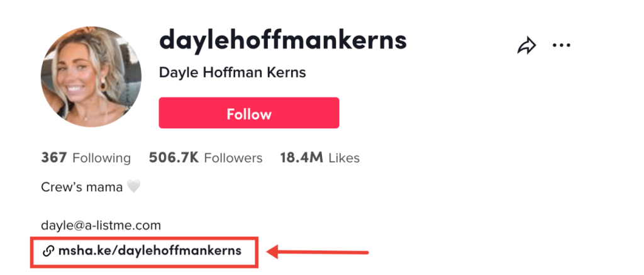Click the 18.4M likes number
This screenshot has width=644, height=275.
coord(303,157)
